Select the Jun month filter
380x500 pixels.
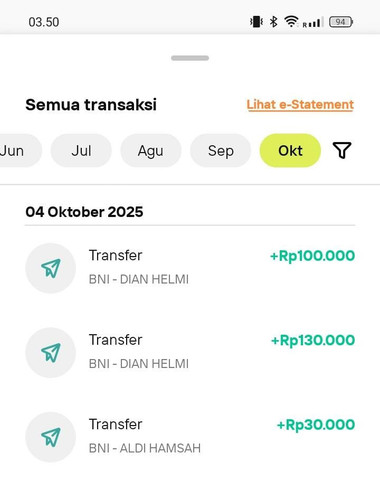[x=17, y=151]
